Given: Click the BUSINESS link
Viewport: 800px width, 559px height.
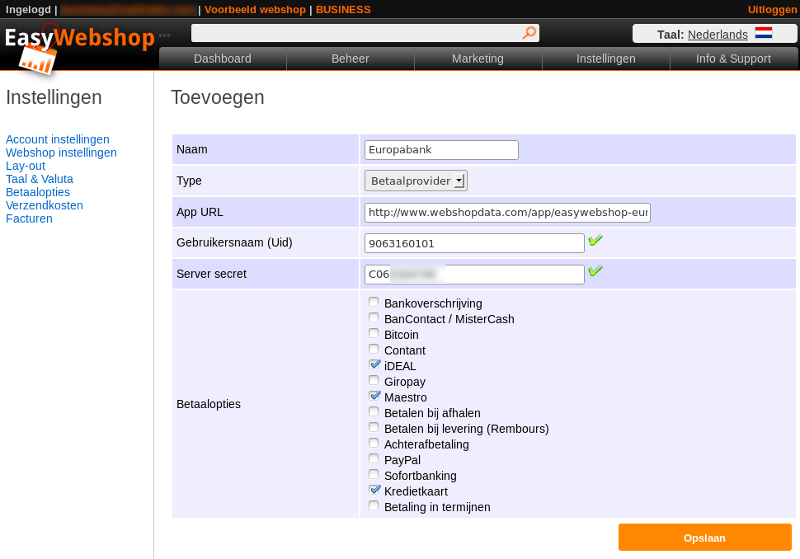Looking at the screenshot, I should click(343, 10).
